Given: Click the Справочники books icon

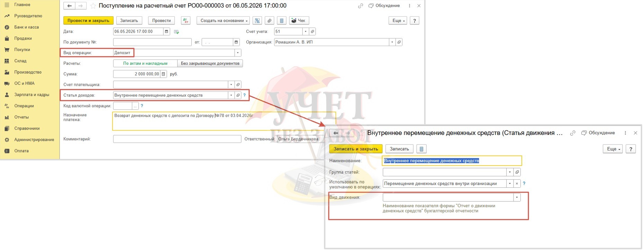Looking at the screenshot, I should [7, 128].
